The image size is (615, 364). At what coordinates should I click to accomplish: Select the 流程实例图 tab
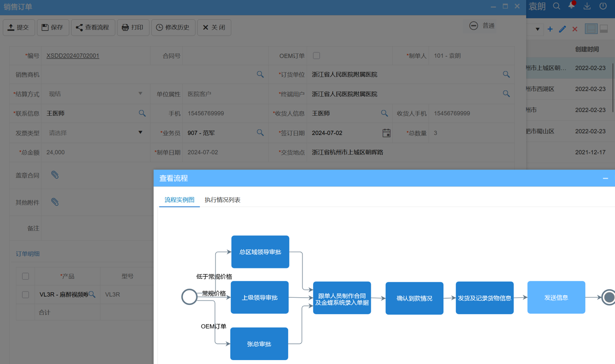coord(179,200)
